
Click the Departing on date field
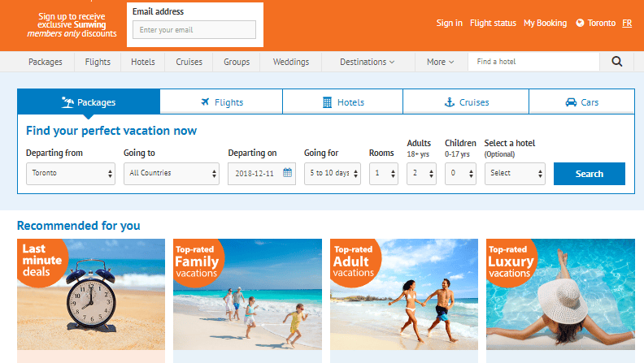click(262, 174)
